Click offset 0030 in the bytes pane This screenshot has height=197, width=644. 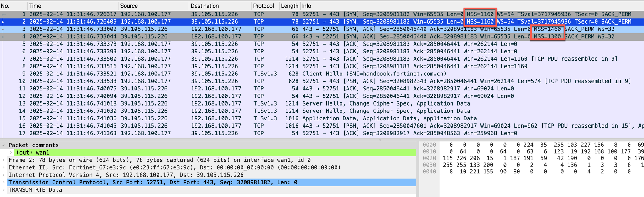click(x=429, y=165)
